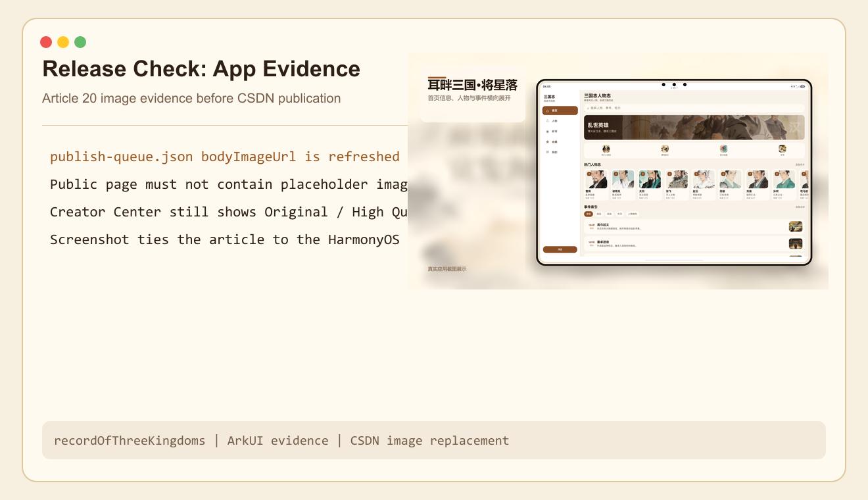Click the "publish-queue.json bodyImageUrl is refreshed" line
Viewport: 868px width, 500px height.
[x=225, y=157]
